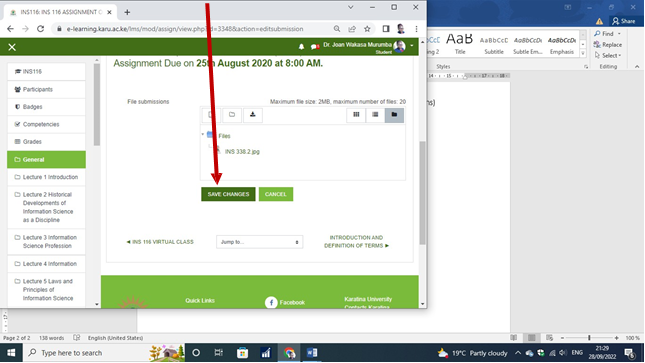
Task: Open Microsoft Store from the taskbar
Action: 242,353
